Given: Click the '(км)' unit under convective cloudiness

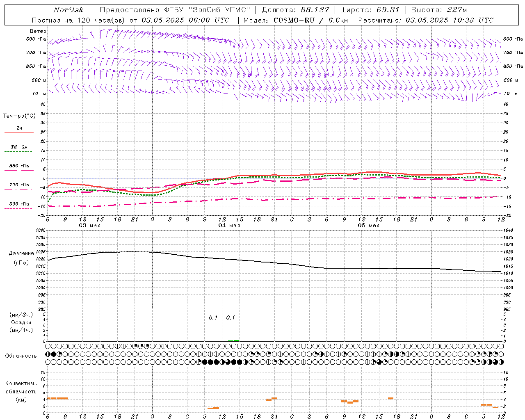Looking at the screenshot, I should [21, 400].
